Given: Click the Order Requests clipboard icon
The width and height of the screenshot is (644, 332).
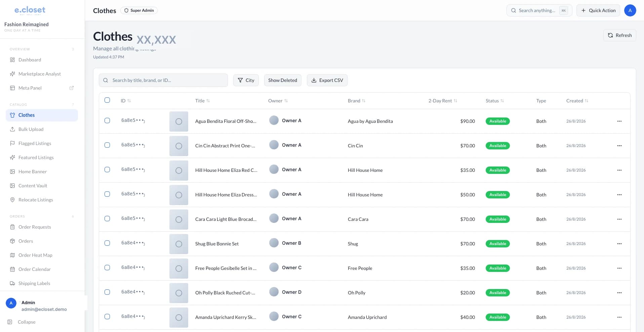Looking at the screenshot, I should (12, 227).
